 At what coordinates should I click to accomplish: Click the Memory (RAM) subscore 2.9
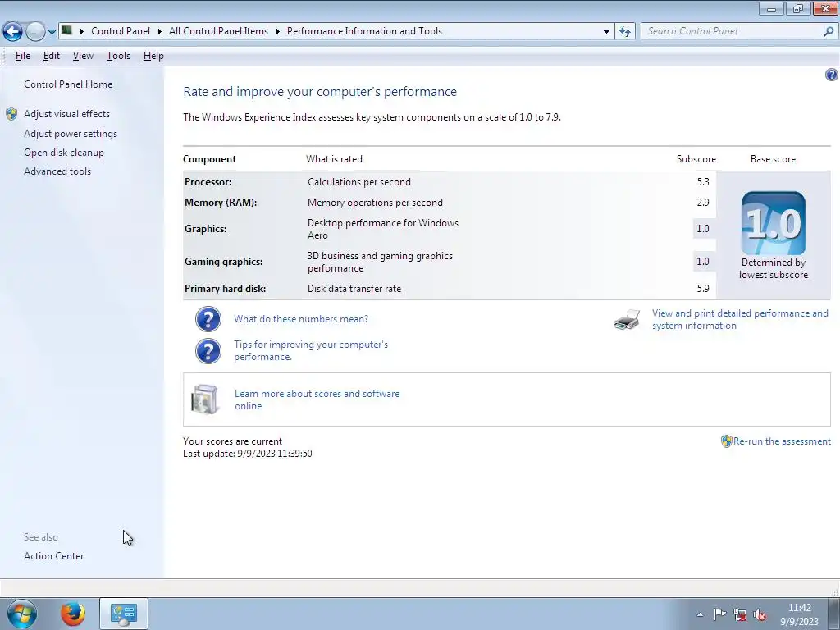coord(703,202)
